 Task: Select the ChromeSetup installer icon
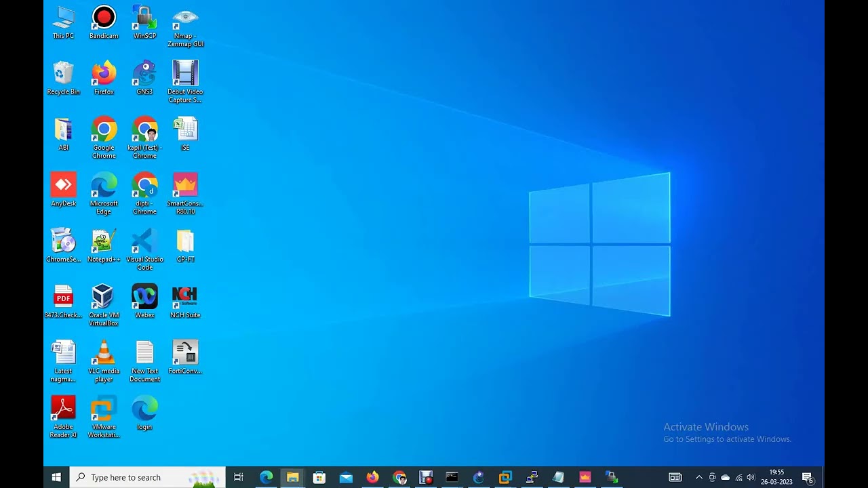63,245
